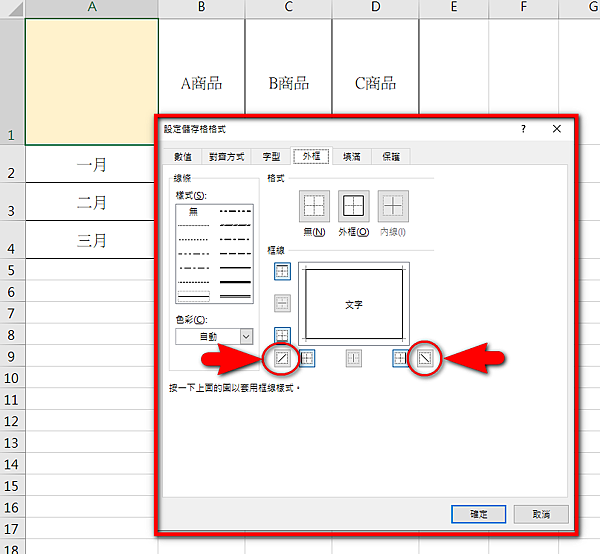Toggle the inside vertical border button

354,358
